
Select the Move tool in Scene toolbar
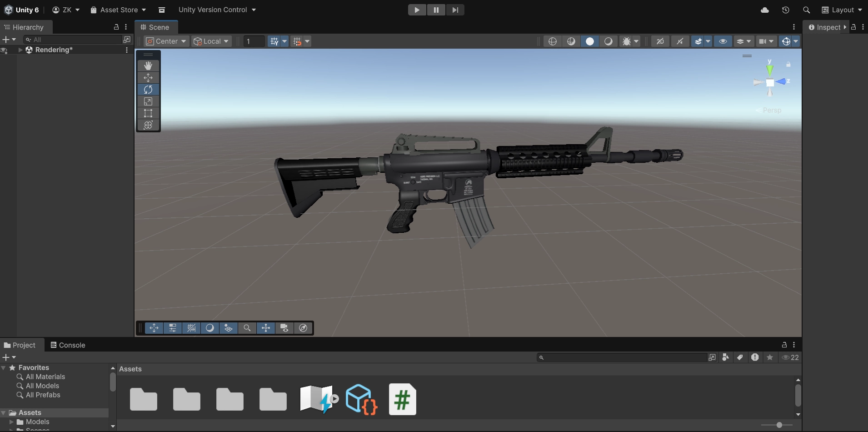[x=148, y=78]
